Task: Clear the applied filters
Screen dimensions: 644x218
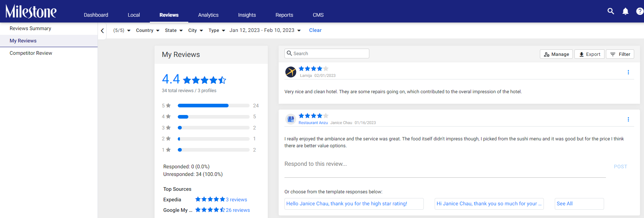Action: pos(315,30)
